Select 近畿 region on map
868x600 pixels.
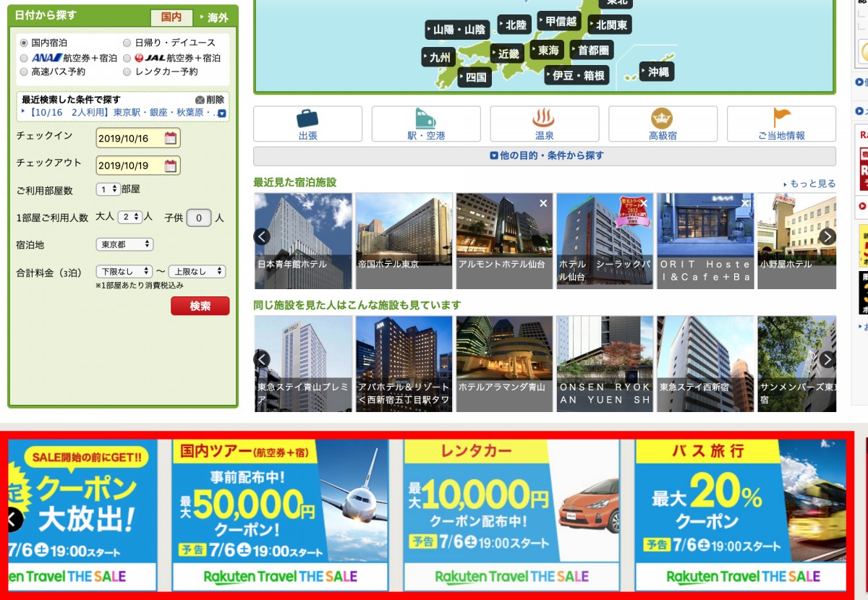(x=507, y=53)
